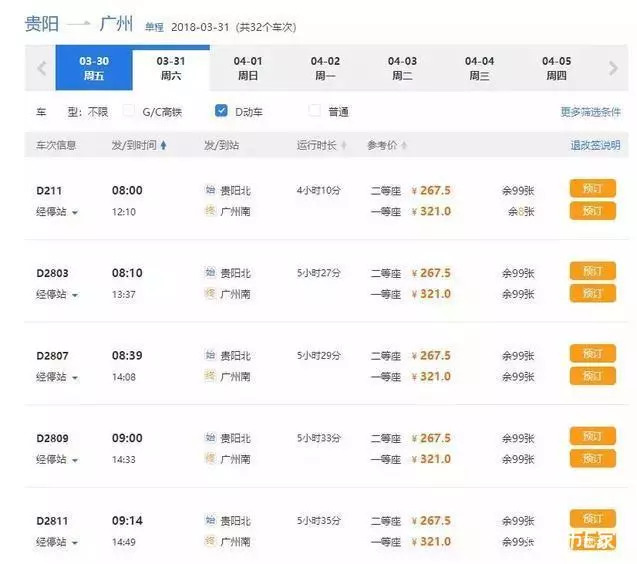Screen dimensions: 637x564
Task: Book D2803 first class seat
Action: (593, 293)
